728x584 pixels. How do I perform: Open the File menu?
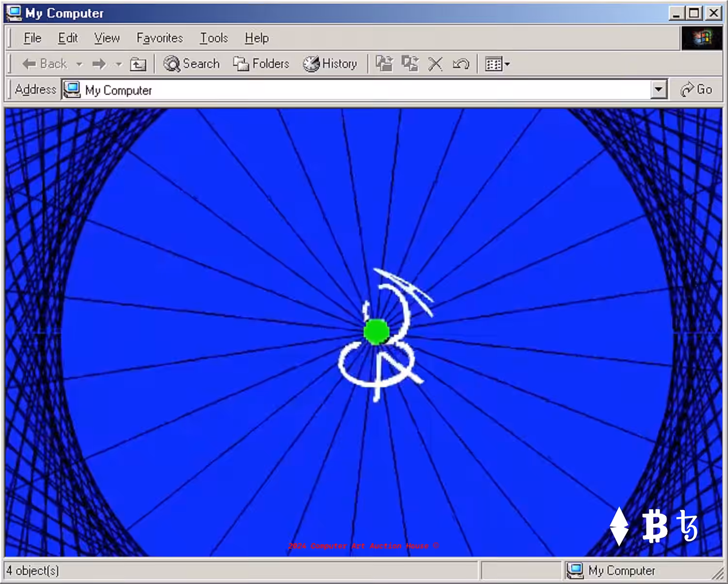click(33, 38)
